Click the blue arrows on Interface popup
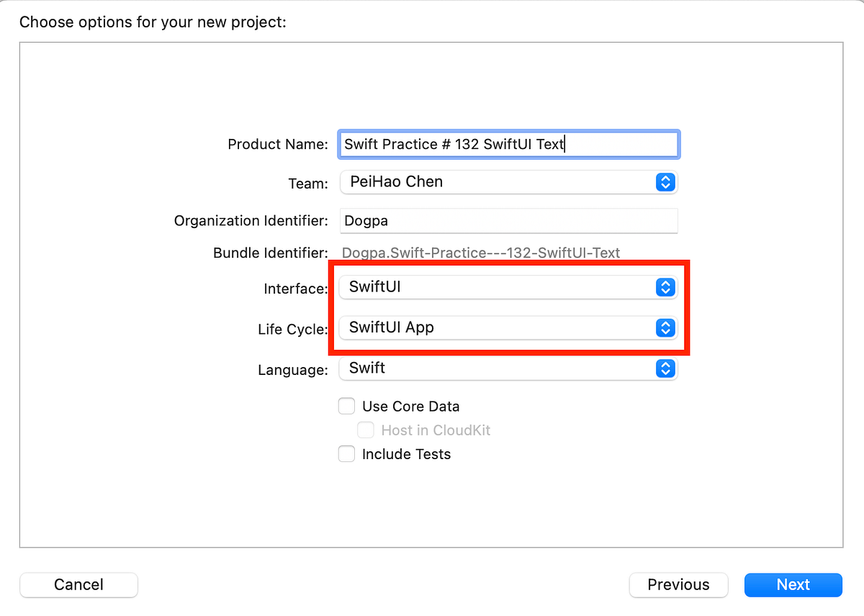The width and height of the screenshot is (864, 616). coord(665,287)
